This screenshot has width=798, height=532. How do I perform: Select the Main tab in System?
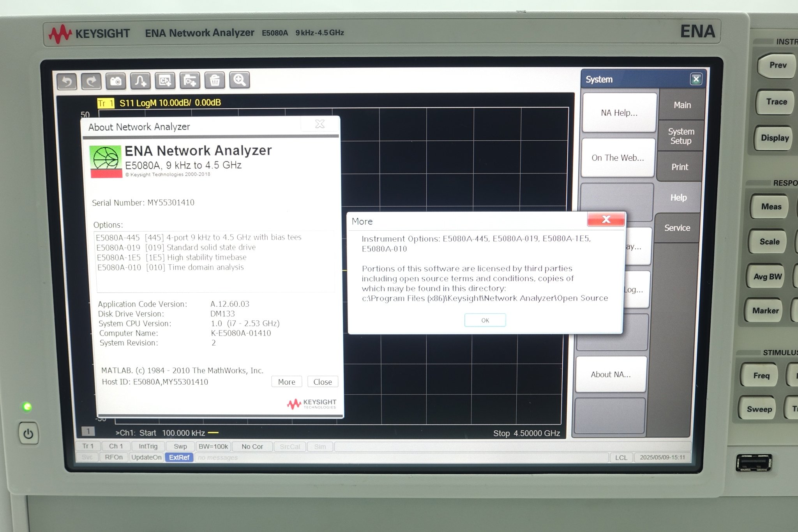pyautogui.click(x=682, y=105)
